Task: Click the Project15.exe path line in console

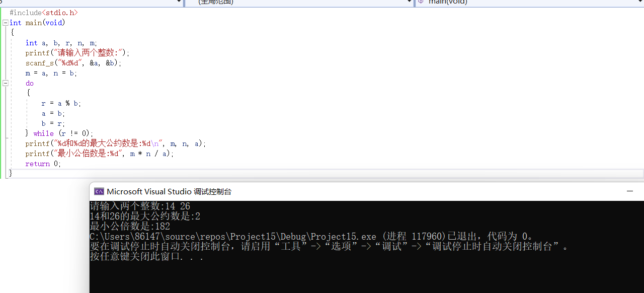Action: click(x=311, y=236)
